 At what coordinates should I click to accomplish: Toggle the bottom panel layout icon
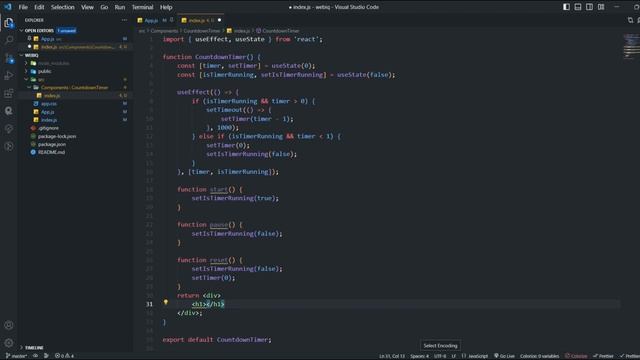[578, 7]
